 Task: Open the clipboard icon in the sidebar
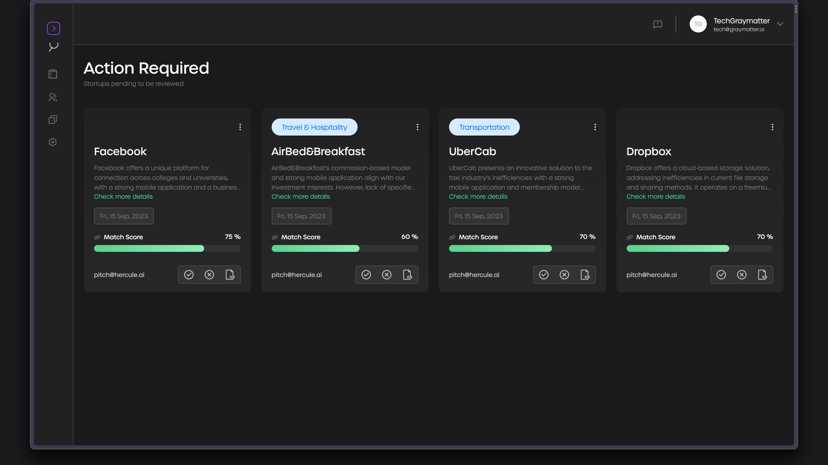(53, 74)
